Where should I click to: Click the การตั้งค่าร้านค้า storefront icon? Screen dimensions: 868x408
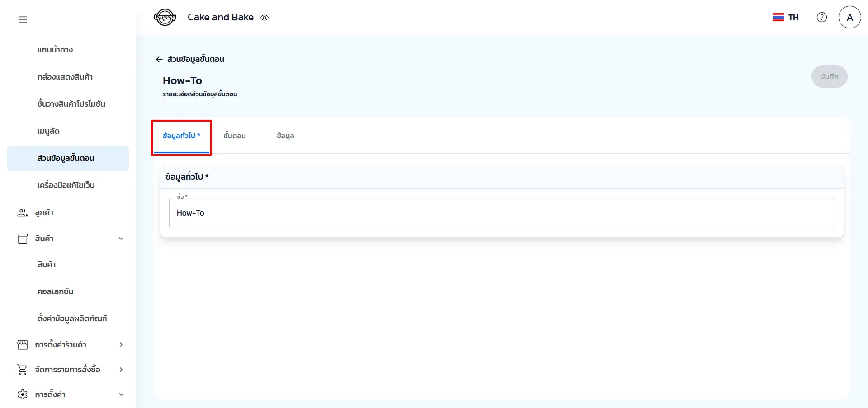tap(22, 345)
